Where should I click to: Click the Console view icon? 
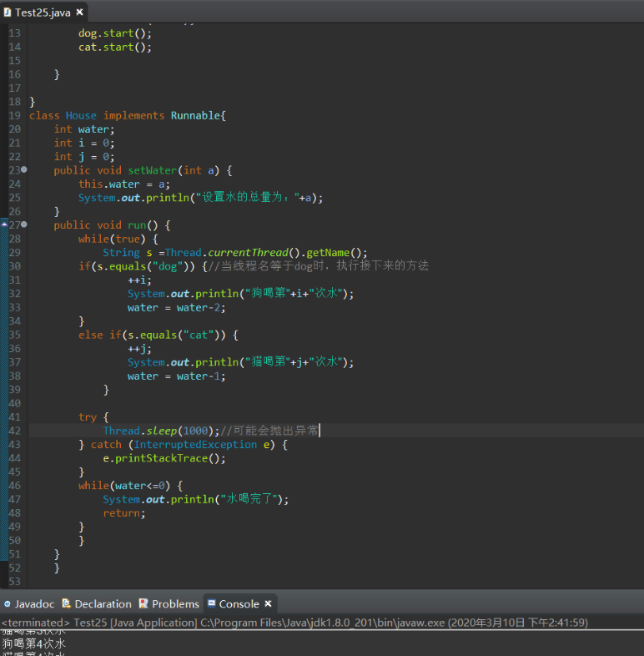pyautogui.click(x=211, y=603)
